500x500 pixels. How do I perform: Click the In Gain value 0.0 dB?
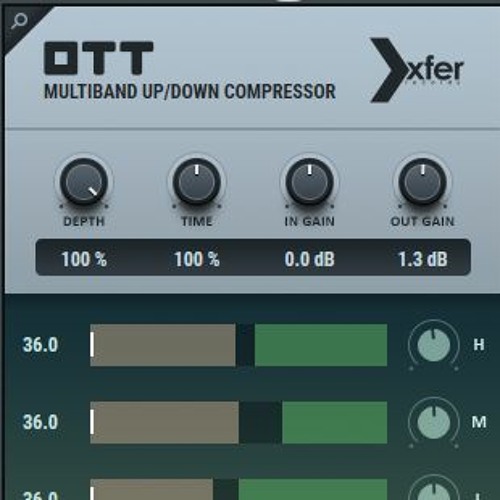pyautogui.click(x=309, y=259)
